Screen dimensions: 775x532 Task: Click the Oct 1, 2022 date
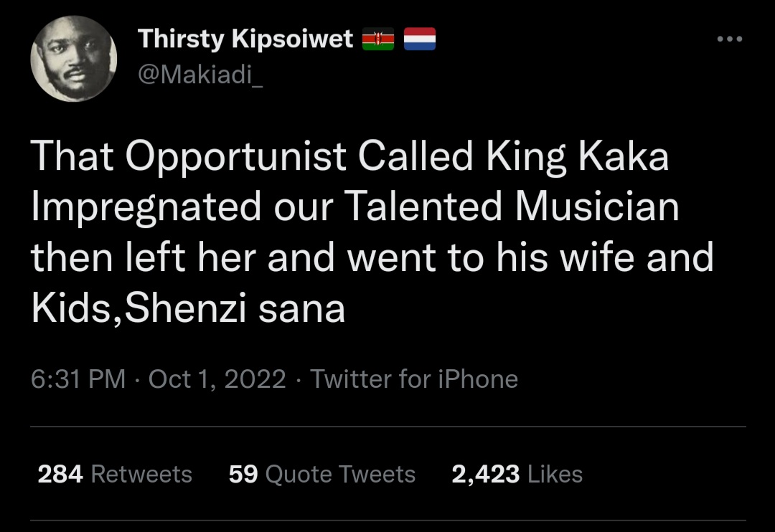pos(217,379)
